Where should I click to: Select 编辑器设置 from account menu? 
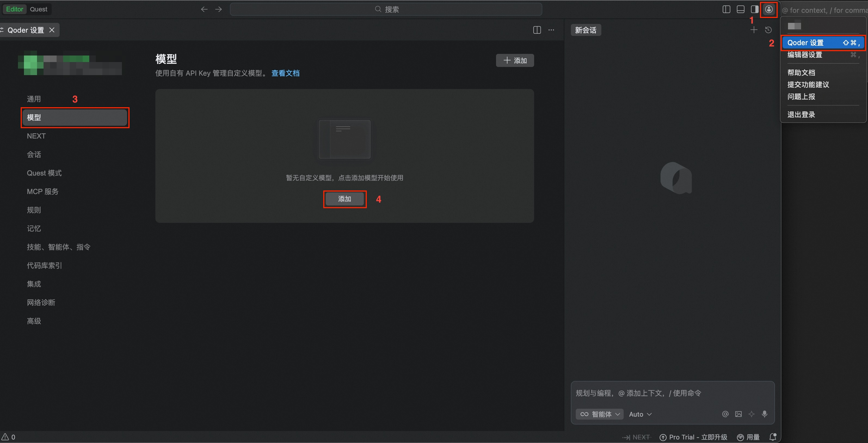coord(805,55)
